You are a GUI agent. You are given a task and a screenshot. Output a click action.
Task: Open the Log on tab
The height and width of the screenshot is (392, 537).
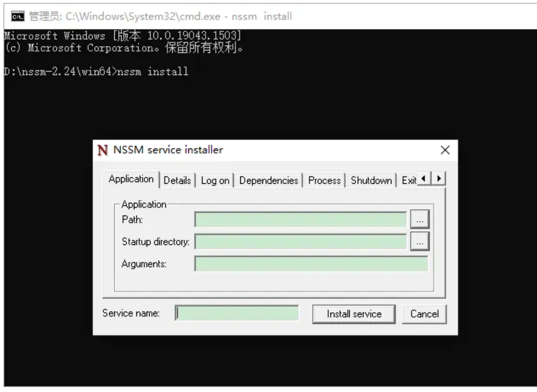pyautogui.click(x=215, y=180)
